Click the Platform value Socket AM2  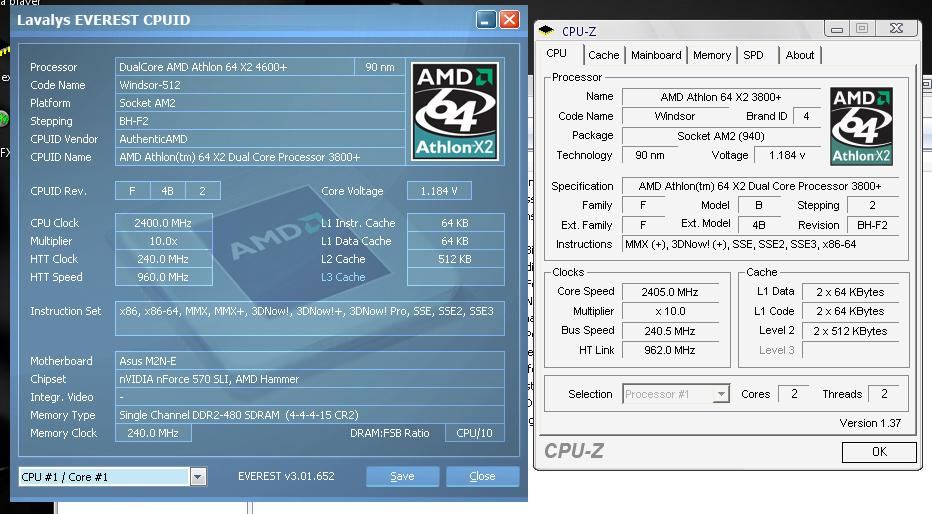pos(260,103)
